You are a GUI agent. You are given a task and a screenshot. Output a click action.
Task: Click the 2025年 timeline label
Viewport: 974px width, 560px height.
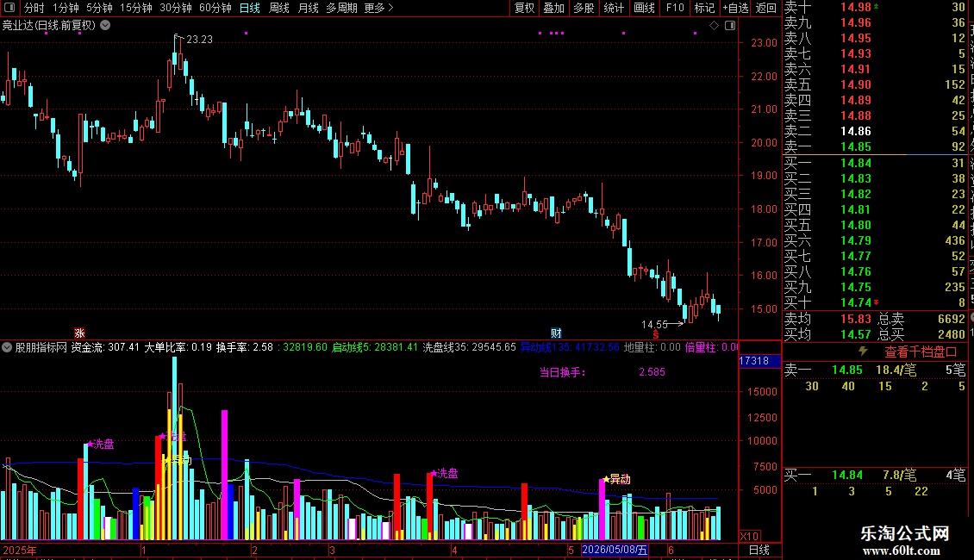tap(19, 550)
